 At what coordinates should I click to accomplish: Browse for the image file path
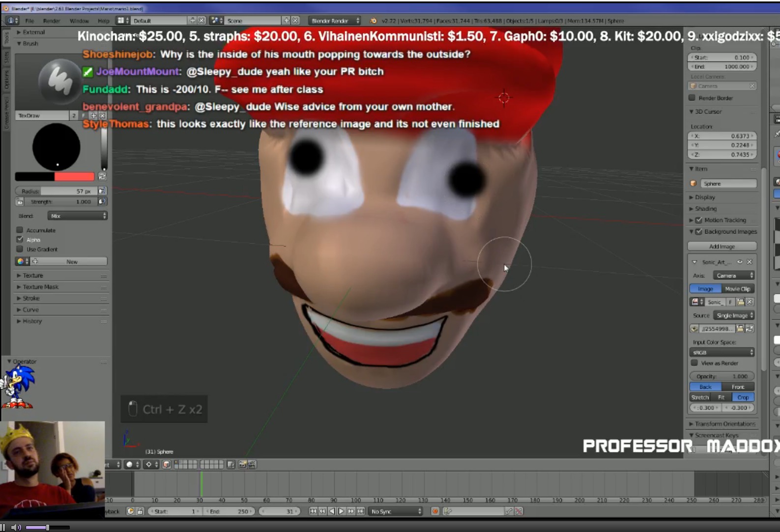[x=740, y=329]
